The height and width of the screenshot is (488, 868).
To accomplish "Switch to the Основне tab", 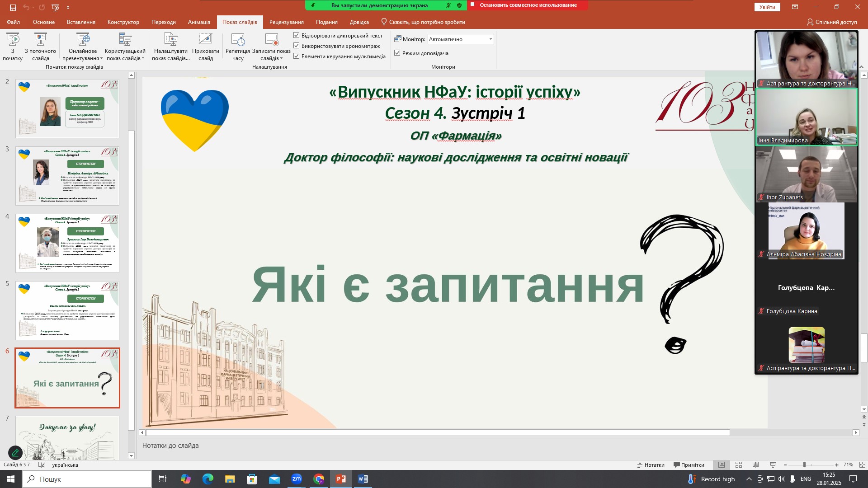I will pos(44,22).
